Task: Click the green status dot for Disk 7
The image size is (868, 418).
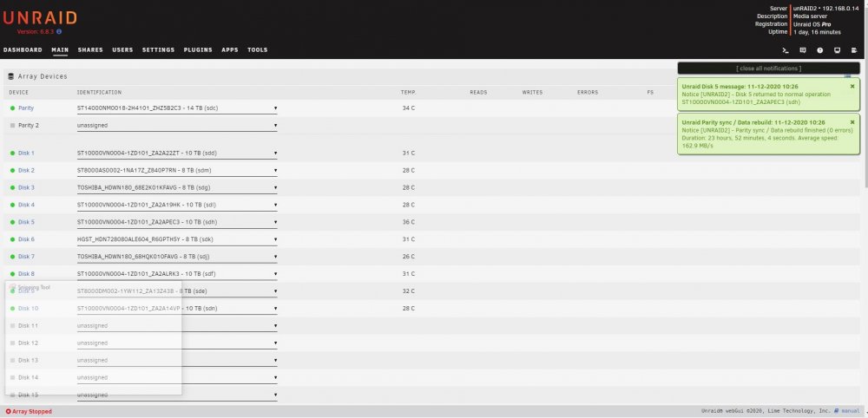Action: (x=13, y=257)
